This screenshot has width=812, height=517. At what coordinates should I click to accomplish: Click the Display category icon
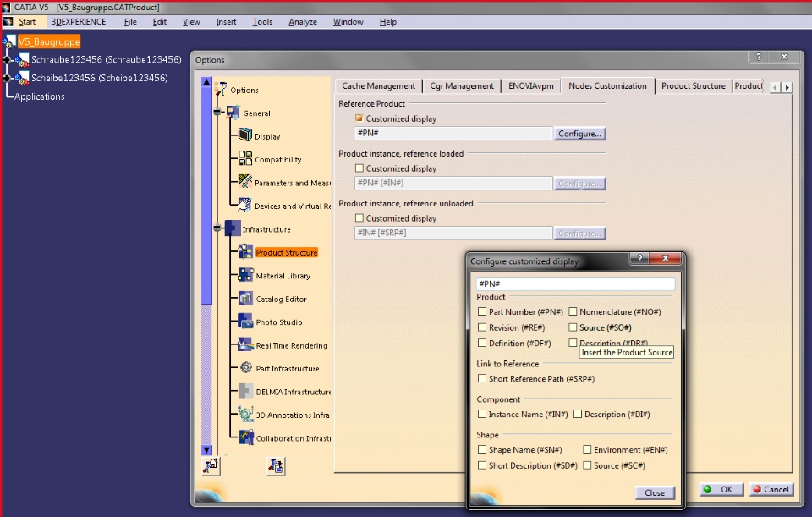click(245, 135)
